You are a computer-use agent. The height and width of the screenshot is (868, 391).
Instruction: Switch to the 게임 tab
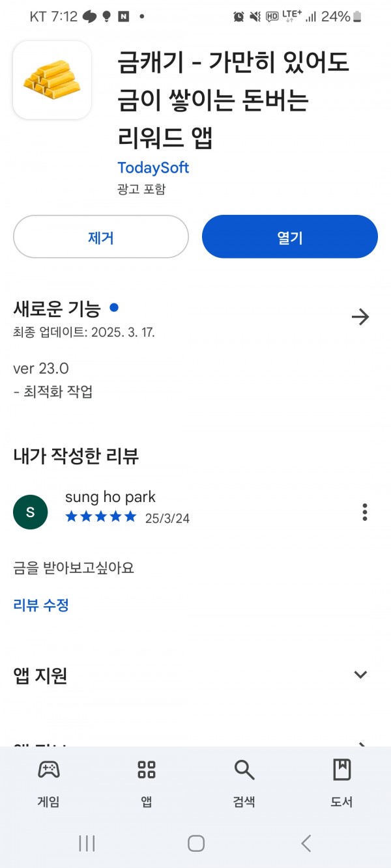point(49,783)
